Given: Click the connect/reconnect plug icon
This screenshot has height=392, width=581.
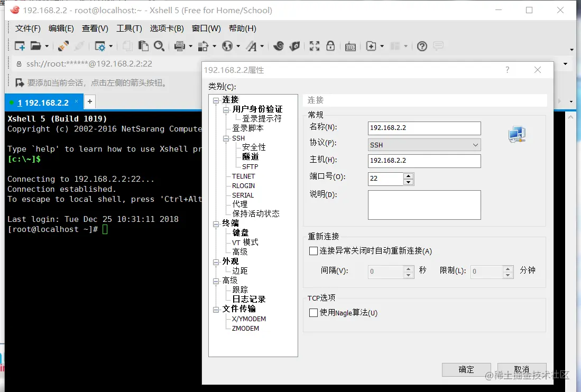Looking at the screenshot, I should point(63,46).
